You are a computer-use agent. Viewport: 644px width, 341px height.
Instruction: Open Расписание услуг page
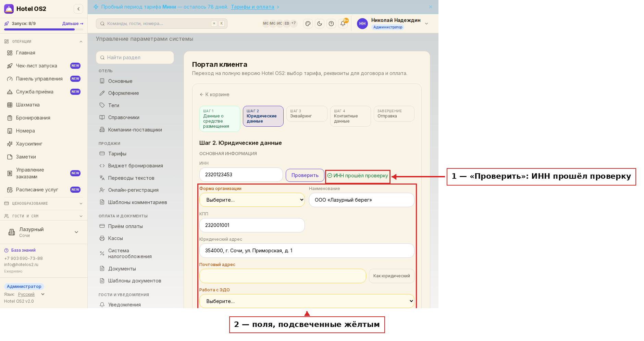(44, 190)
